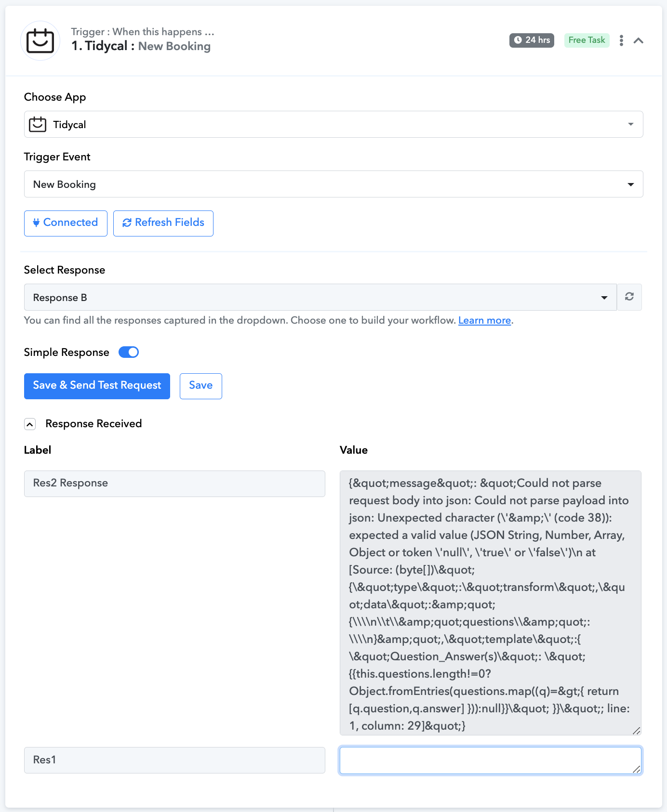Click the 24 hrs clock badge
667x812 pixels.
pyautogui.click(x=532, y=40)
